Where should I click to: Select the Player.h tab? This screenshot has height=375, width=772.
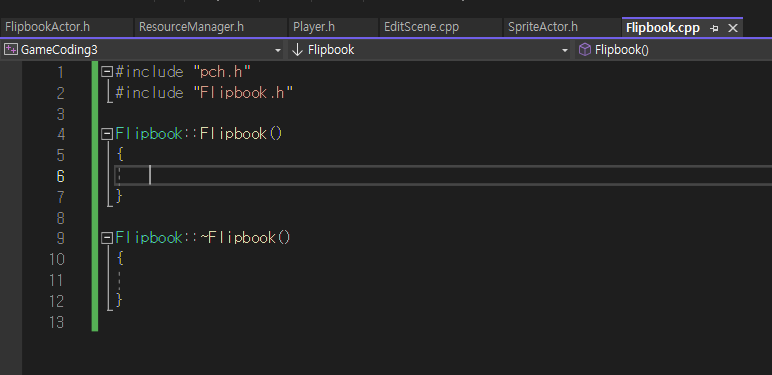point(314,27)
